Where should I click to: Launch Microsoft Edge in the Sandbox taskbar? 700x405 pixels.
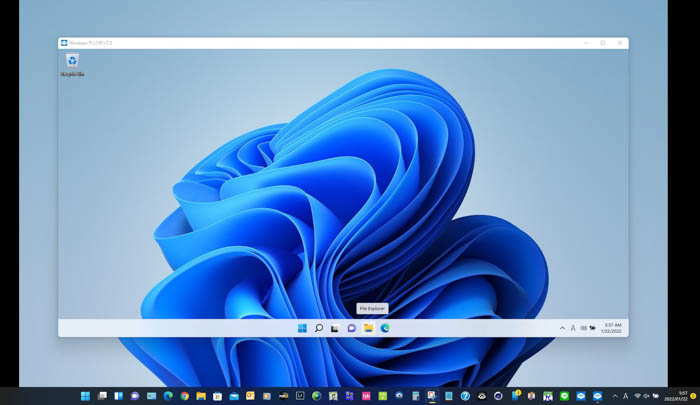click(385, 328)
